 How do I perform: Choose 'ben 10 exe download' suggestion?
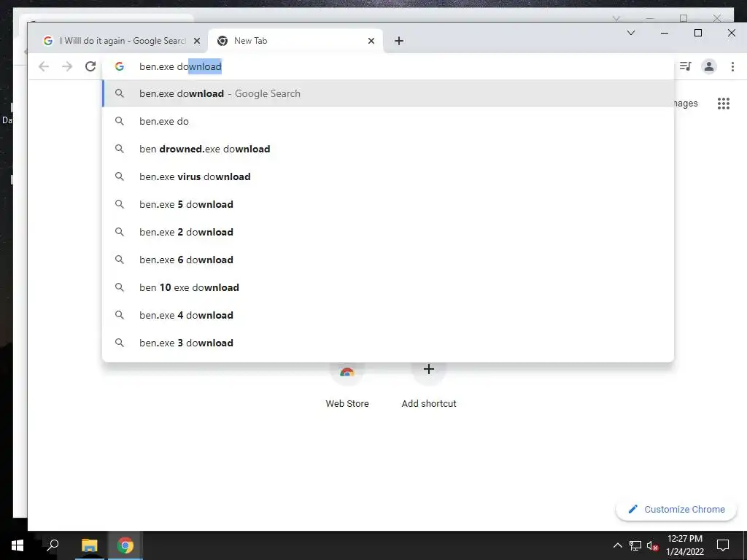coord(388,287)
